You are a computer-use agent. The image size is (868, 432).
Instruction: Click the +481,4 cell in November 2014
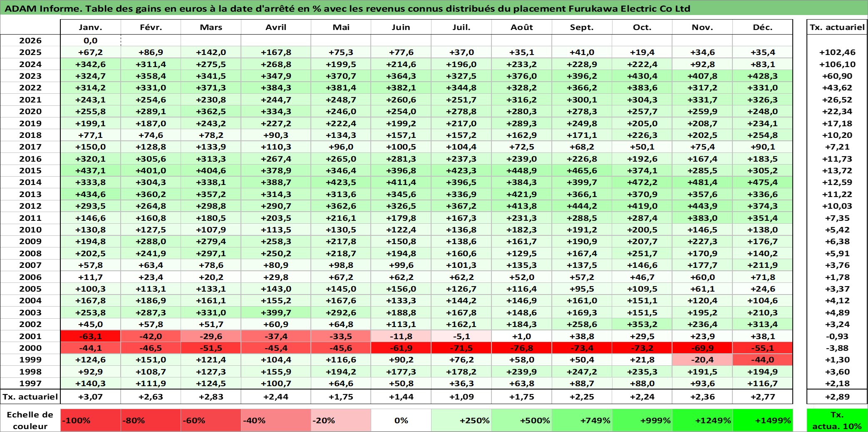(702, 182)
